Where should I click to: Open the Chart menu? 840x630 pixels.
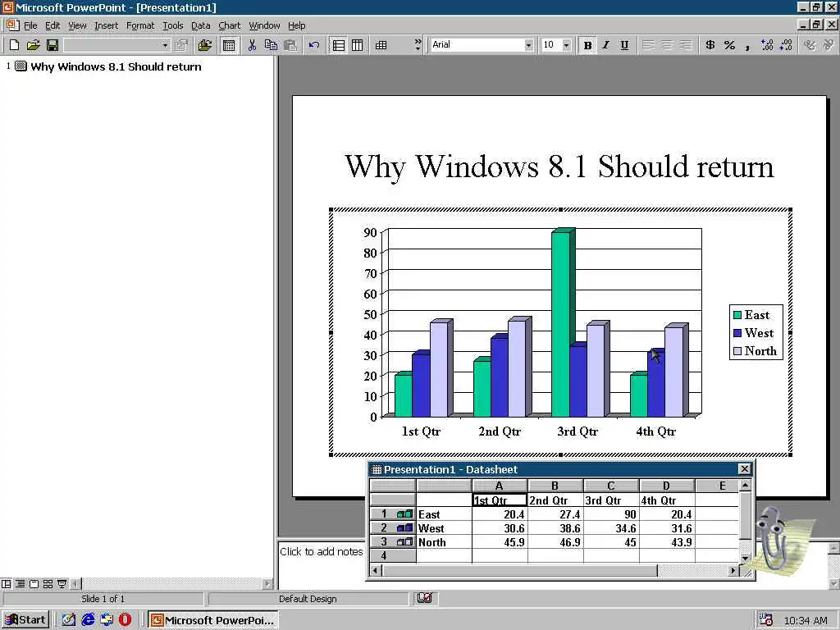coord(230,25)
